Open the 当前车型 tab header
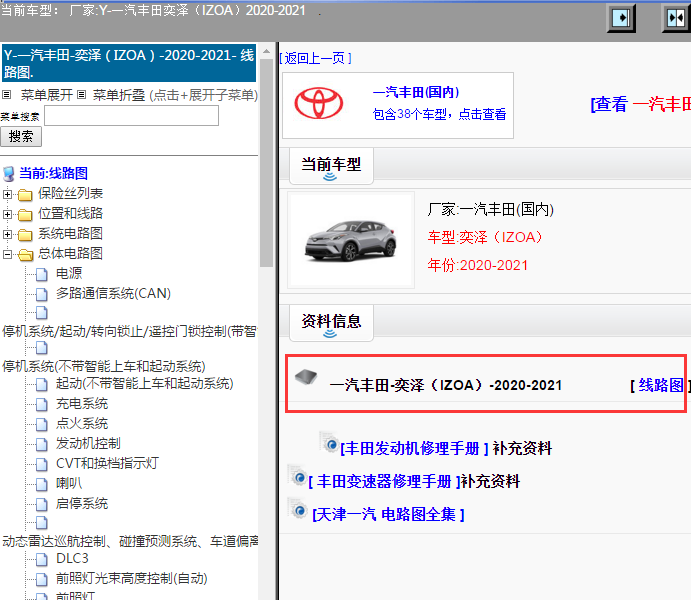Screen dimensions: 691x600 tap(331, 166)
